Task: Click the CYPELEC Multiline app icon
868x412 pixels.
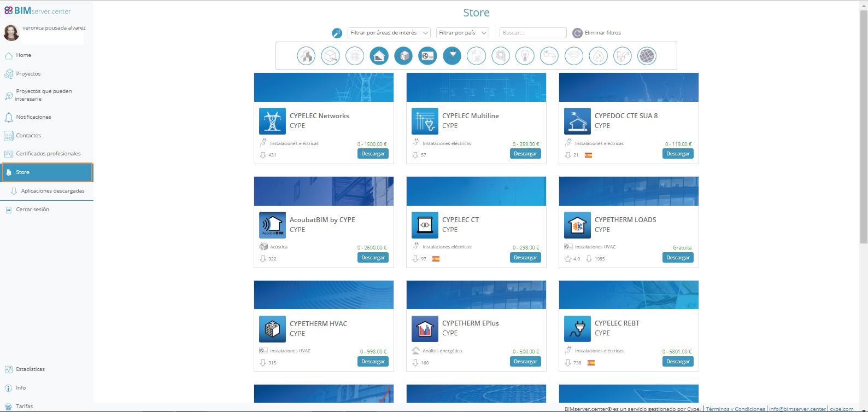Action: point(425,121)
